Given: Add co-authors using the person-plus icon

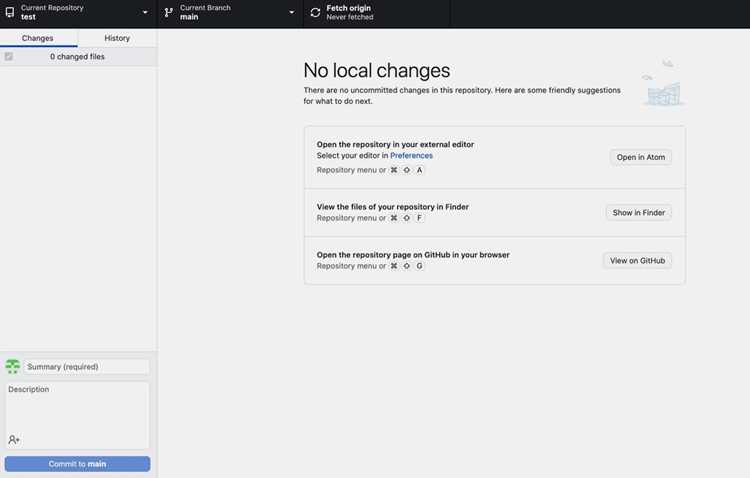Looking at the screenshot, I should [x=14, y=439].
